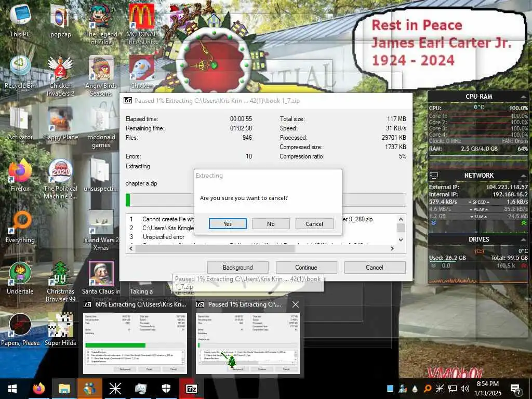Select the 'Unspecified error' row in the error list
The height and width of the screenshot is (399, 532).
[164, 237]
